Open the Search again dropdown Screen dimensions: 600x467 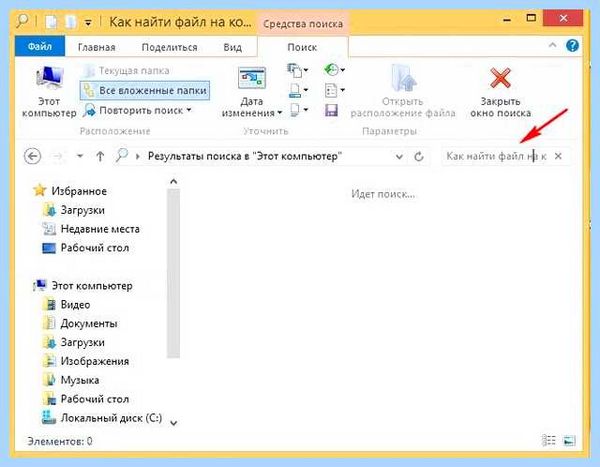pos(137,110)
